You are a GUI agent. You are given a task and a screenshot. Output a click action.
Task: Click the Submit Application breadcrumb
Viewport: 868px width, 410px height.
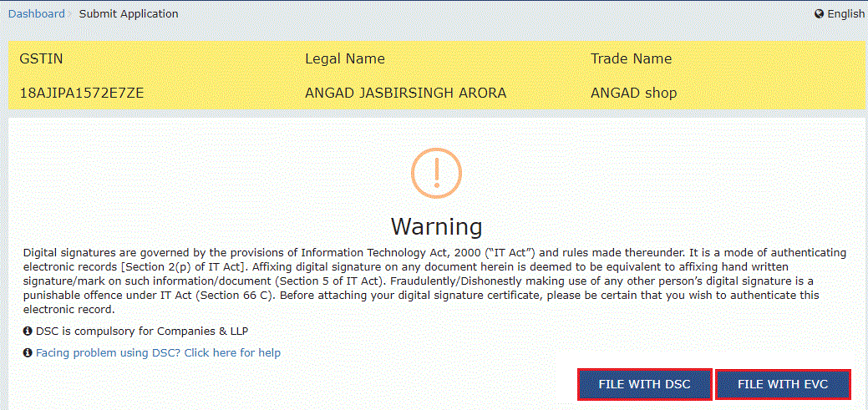[x=129, y=13]
